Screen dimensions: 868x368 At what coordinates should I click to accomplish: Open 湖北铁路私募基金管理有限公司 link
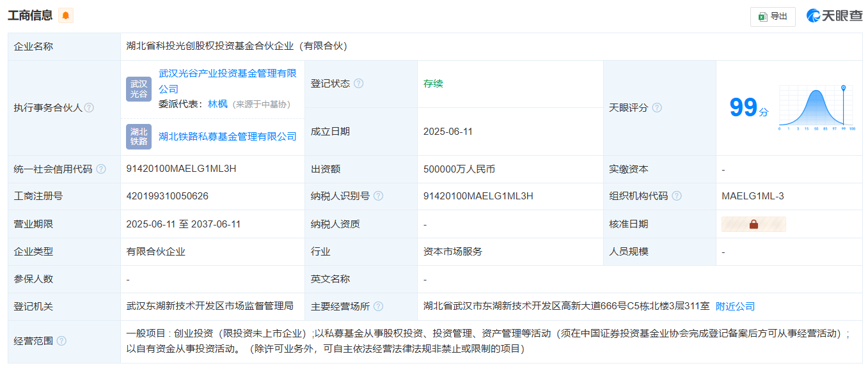click(228, 136)
